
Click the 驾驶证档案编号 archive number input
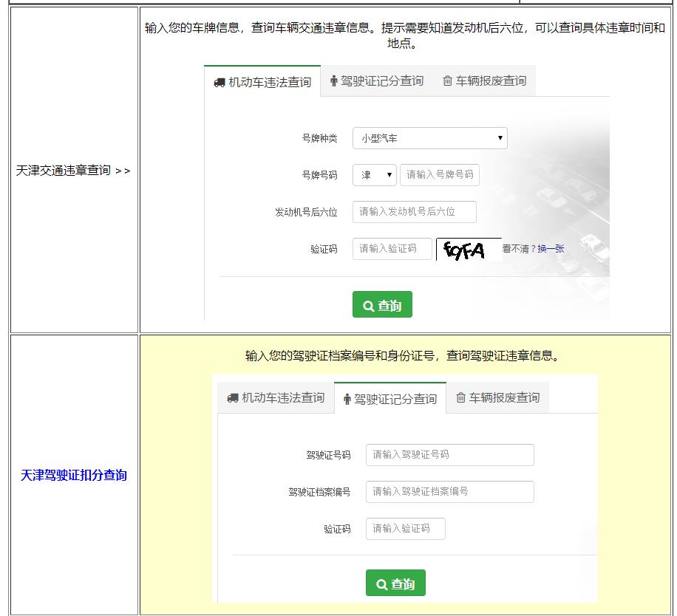[449, 492]
